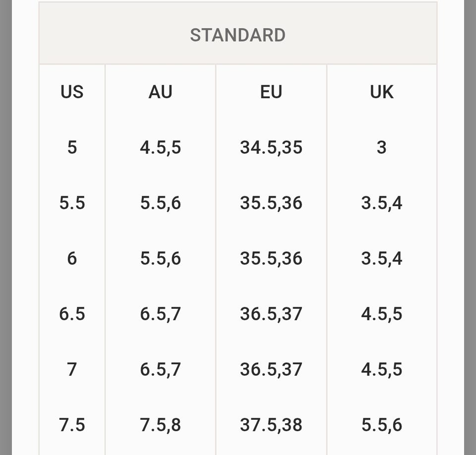Select EU size 34.5,35 cell

271,147
